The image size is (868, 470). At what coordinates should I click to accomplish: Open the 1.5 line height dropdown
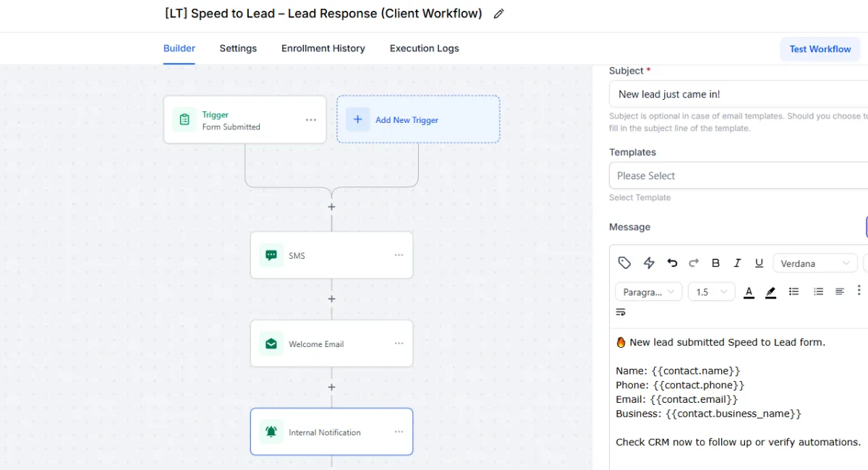click(712, 292)
